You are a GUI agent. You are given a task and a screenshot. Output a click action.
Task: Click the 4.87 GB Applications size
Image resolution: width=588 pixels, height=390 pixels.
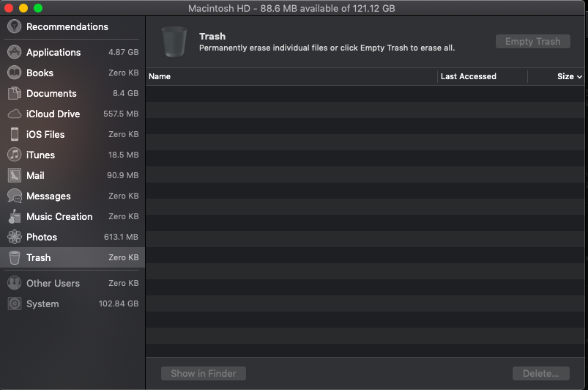[x=123, y=52]
